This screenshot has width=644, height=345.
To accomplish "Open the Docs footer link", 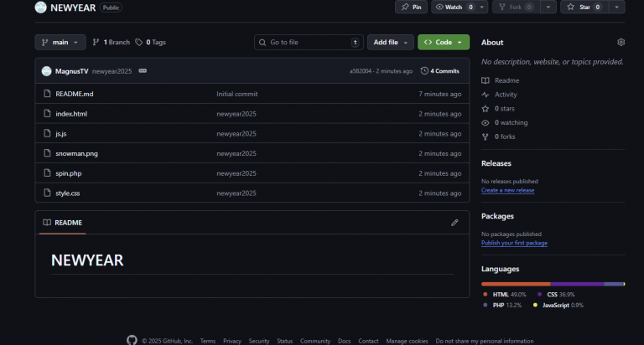I will (x=344, y=341).
